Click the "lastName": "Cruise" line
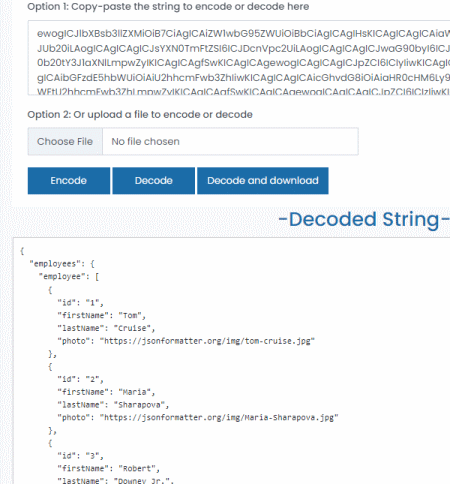Screen dimensions: 450x484 click(x=106, y=328)
